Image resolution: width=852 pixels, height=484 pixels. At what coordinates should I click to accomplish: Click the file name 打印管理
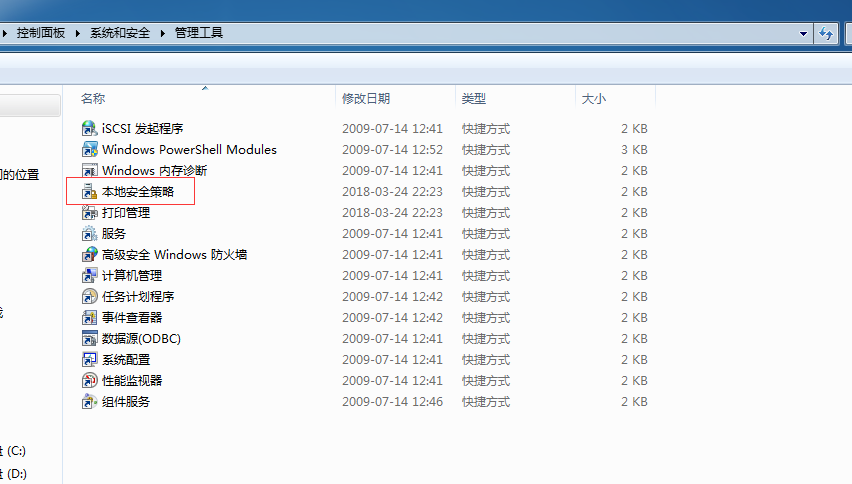pos(126,212)
